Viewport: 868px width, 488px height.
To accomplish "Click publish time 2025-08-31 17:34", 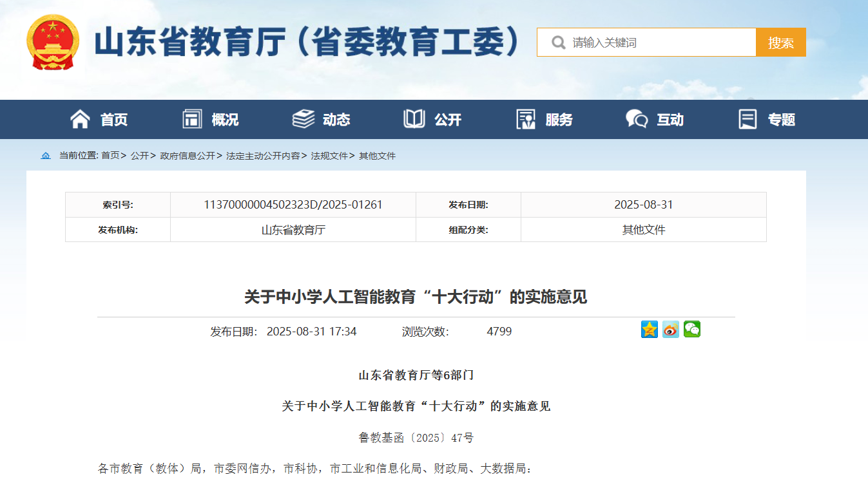I will click(311, 332).
